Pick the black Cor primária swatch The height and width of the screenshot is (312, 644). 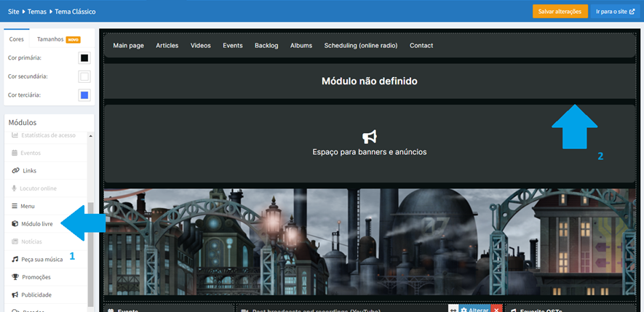point(84,58)
